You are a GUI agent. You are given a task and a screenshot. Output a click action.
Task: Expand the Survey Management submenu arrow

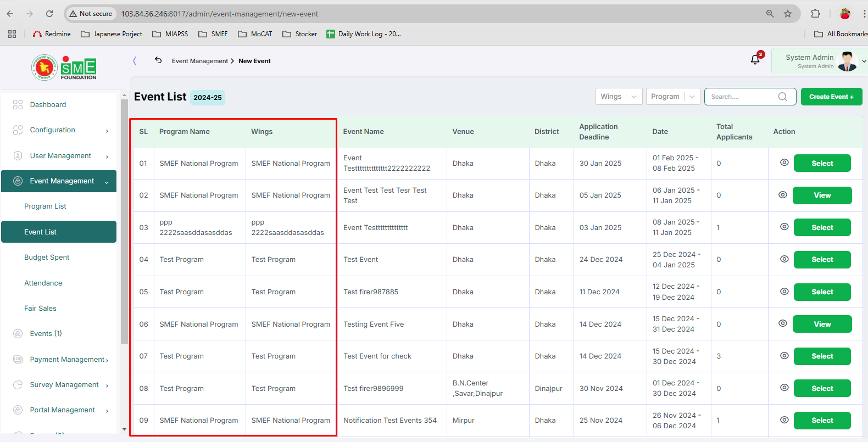pos(107,385)
